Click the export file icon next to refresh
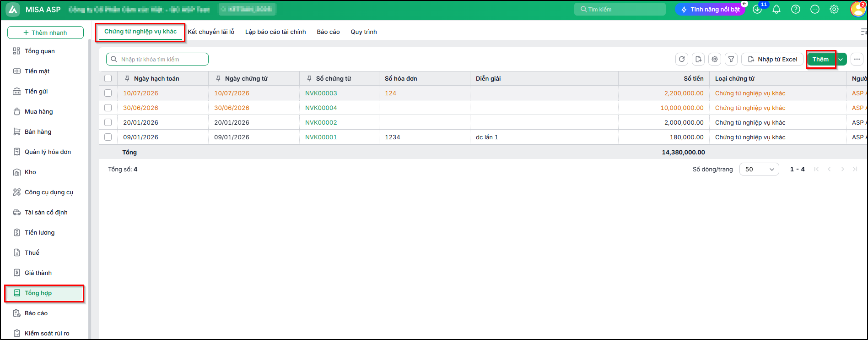 (698, 59)
